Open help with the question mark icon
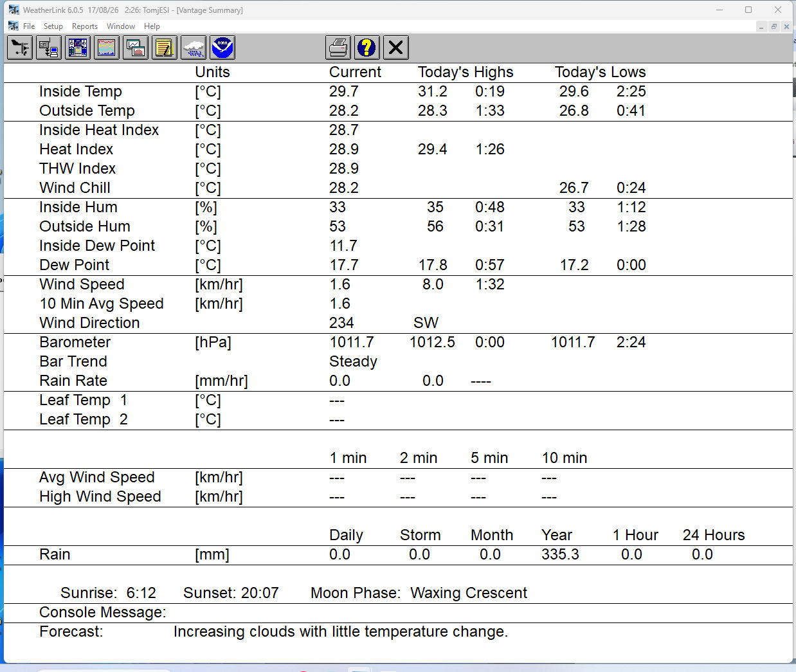796x672 pixels. (367, 48)
